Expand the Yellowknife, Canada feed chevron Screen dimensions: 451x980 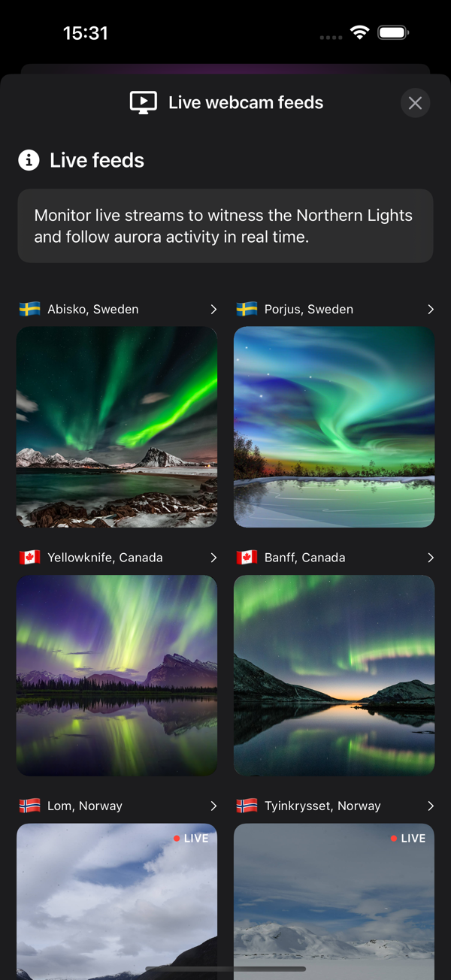pos(213,558)
